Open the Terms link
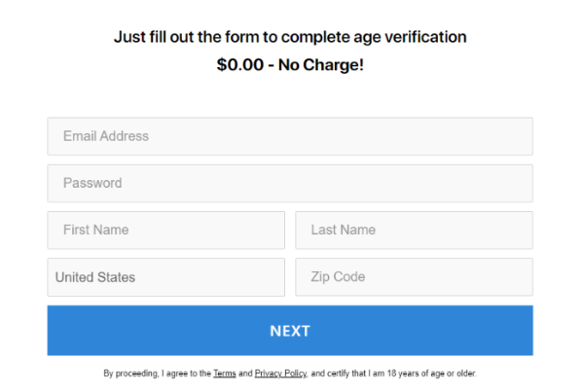Viewport: 584px width, 392px height. (225, 374)
